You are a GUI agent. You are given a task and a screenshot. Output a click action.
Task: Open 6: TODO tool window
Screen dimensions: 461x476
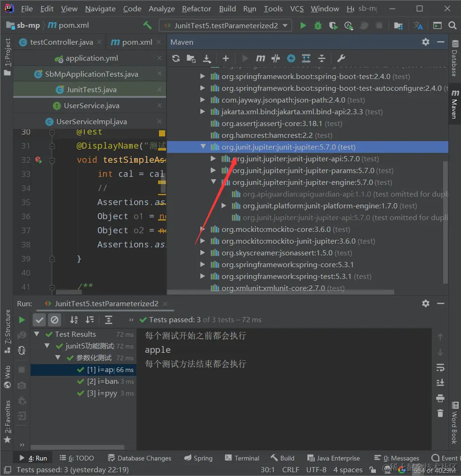(77, 458)
